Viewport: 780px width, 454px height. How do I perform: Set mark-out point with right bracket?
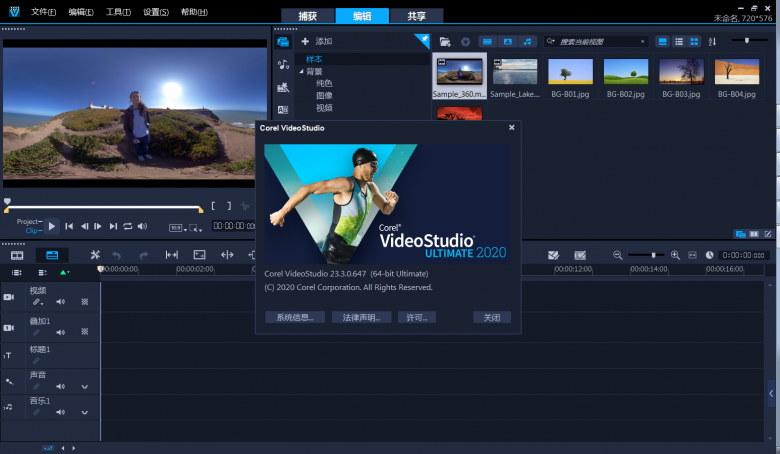coord(229,206)
